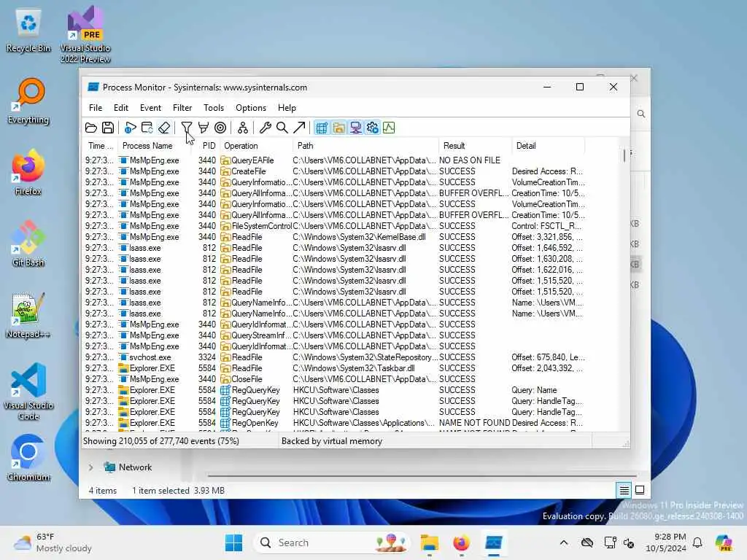Click the Save toolbar icon
Image resolution: width=747 pixels, height=560 pixels.
pos(108,128)
